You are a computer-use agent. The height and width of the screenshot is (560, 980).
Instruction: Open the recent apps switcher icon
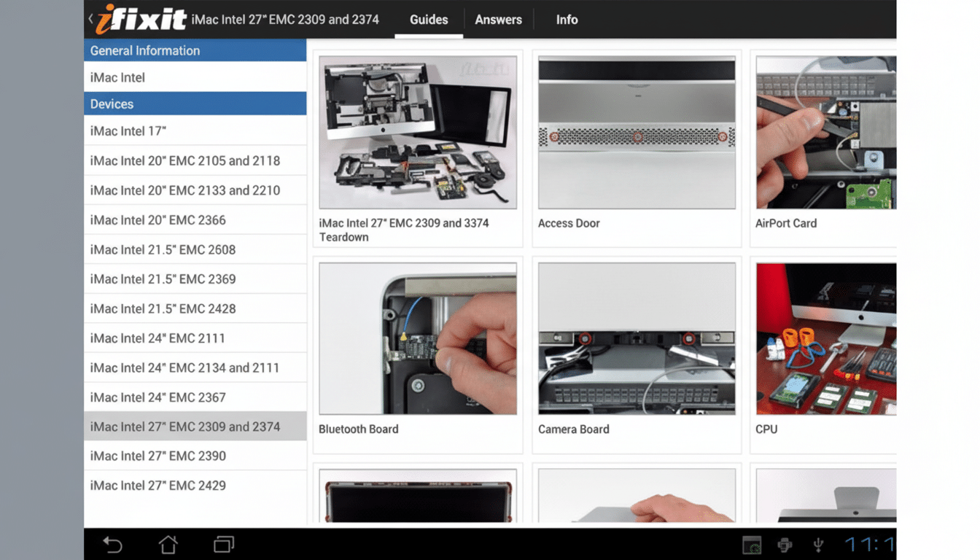(x=223, y=543)
